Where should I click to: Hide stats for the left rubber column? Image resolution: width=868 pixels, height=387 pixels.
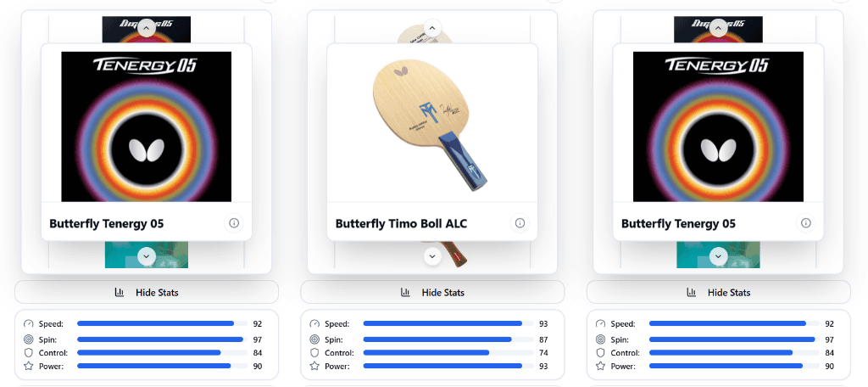147,293
